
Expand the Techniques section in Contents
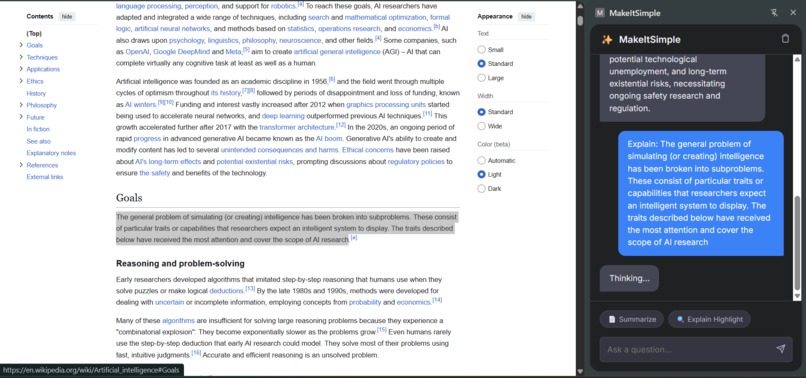21,57
